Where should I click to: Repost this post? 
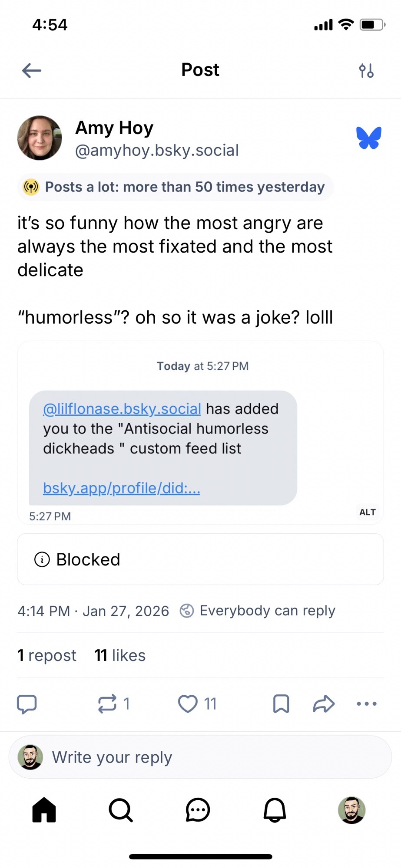(107, 704)
